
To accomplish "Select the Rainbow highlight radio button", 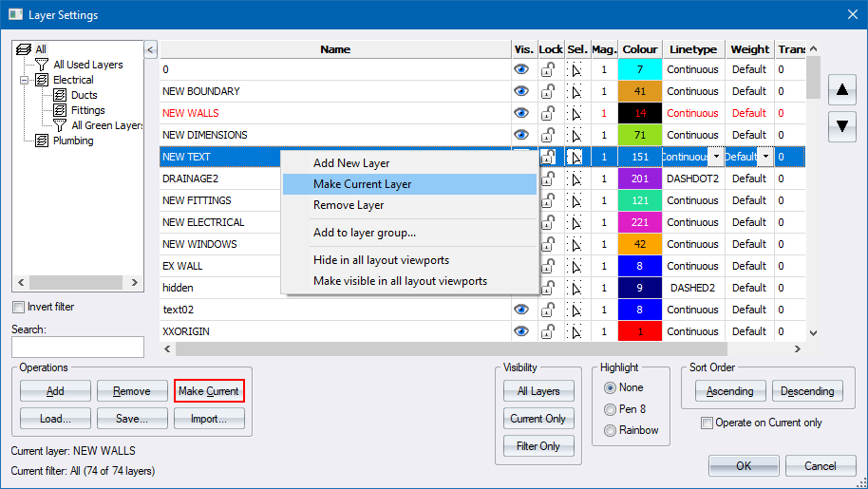I will [x=610, y=429].
